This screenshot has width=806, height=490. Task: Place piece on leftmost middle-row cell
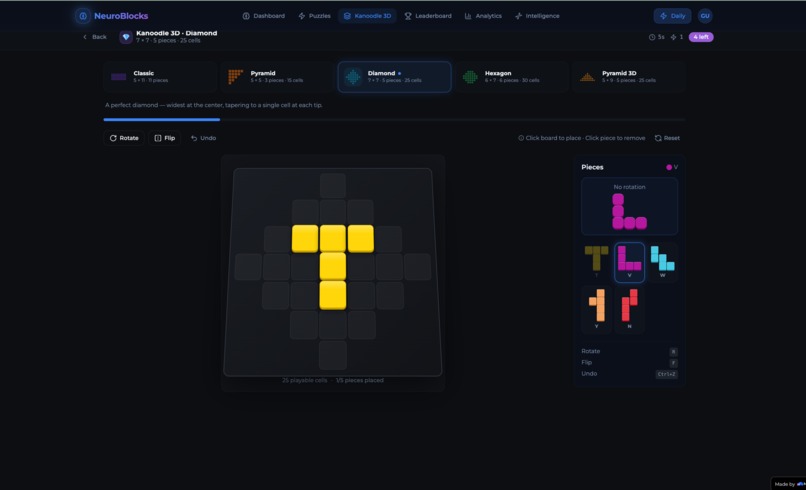tap(248, 266)
